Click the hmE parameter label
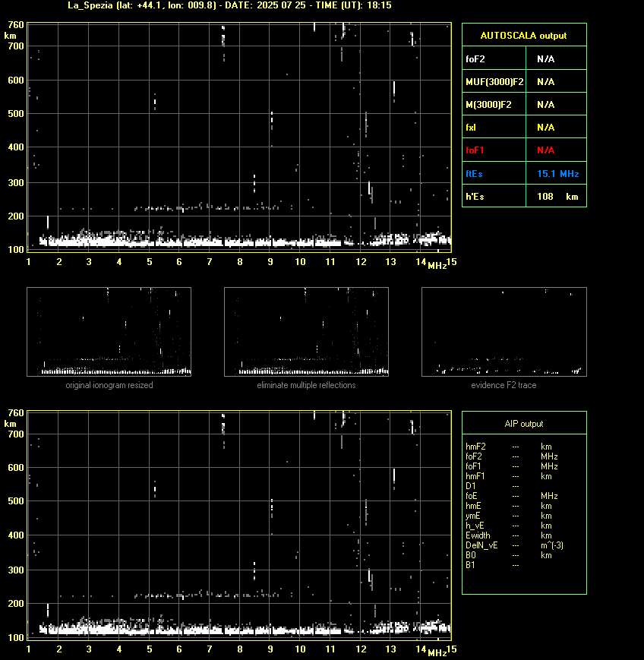The width and height of the screenshot is (644, 660). point(473,506)
